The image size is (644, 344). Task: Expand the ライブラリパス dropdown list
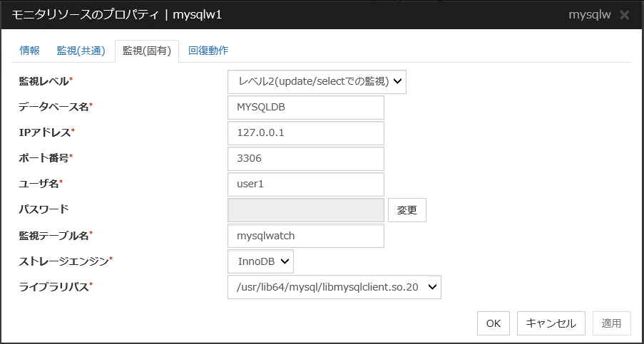point(334,287)
